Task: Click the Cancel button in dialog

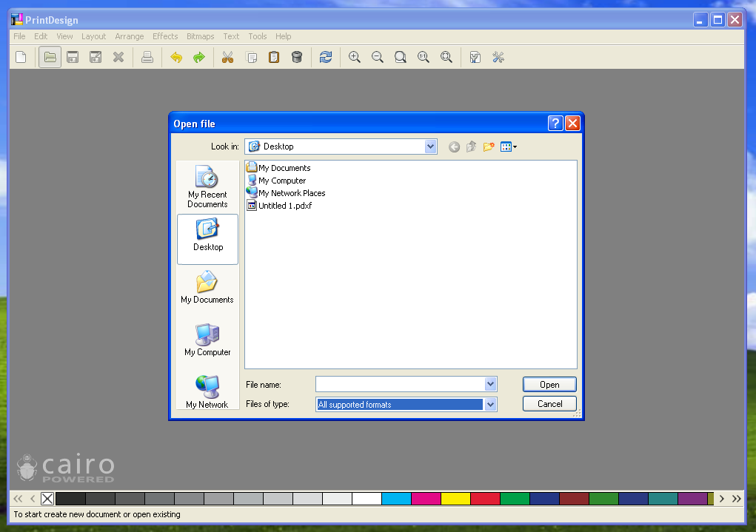Action: pos(549,404)
